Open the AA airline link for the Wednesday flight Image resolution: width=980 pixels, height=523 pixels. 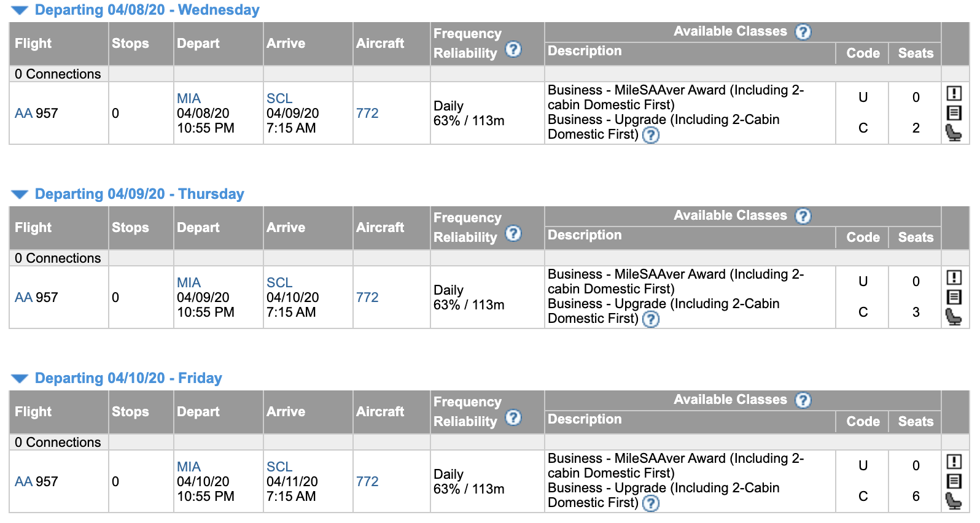(23, 114)
